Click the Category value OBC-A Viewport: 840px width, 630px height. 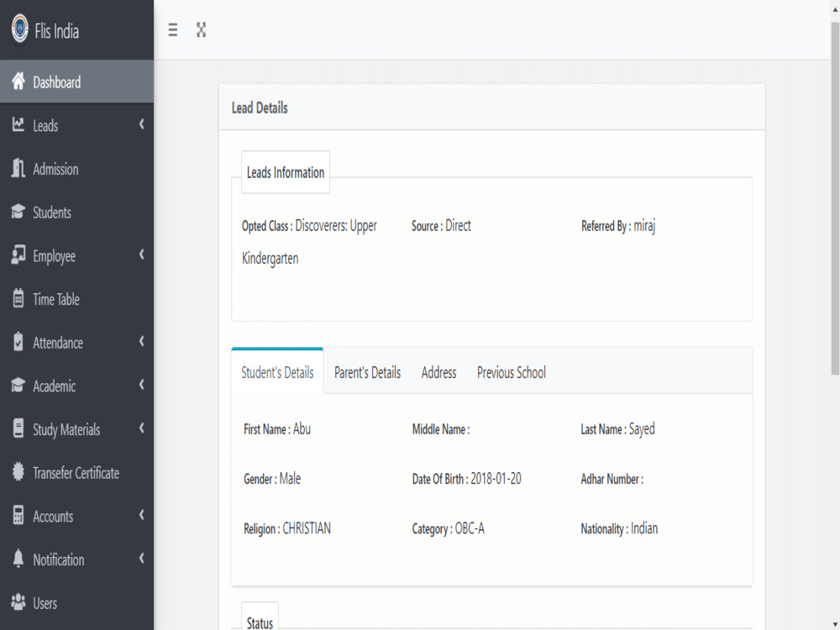tap(470, 528)
